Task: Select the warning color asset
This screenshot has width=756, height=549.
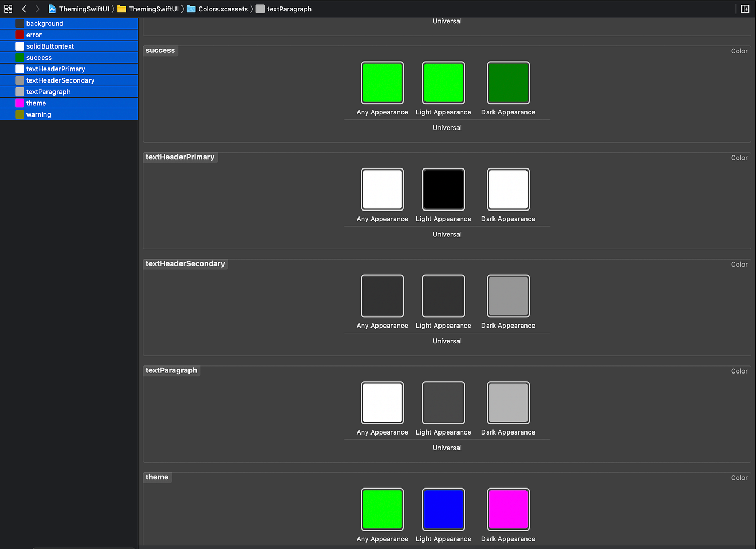Action: click(x=69, y=114)
